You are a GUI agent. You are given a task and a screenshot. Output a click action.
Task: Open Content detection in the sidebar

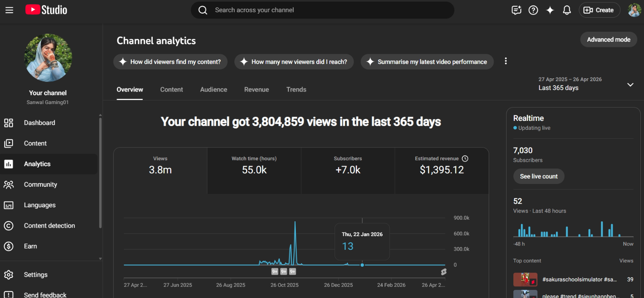coord(49,226)
